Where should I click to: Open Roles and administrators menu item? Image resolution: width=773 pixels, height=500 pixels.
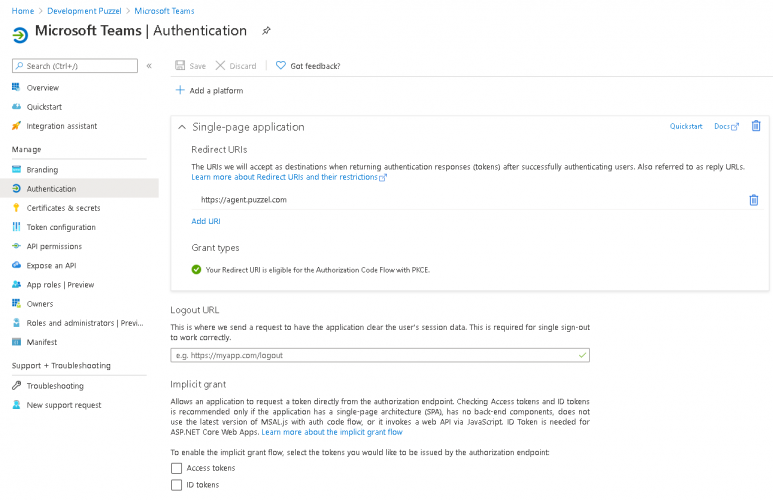point(85,323)
